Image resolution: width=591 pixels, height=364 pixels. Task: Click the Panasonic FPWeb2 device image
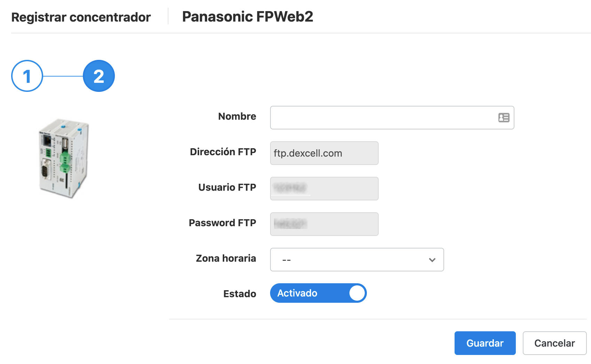[64, 158]
